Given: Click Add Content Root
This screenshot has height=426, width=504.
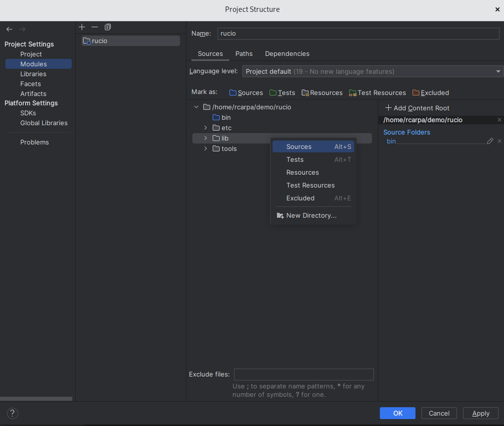Looking at the screenshot, I should (417, 108).
